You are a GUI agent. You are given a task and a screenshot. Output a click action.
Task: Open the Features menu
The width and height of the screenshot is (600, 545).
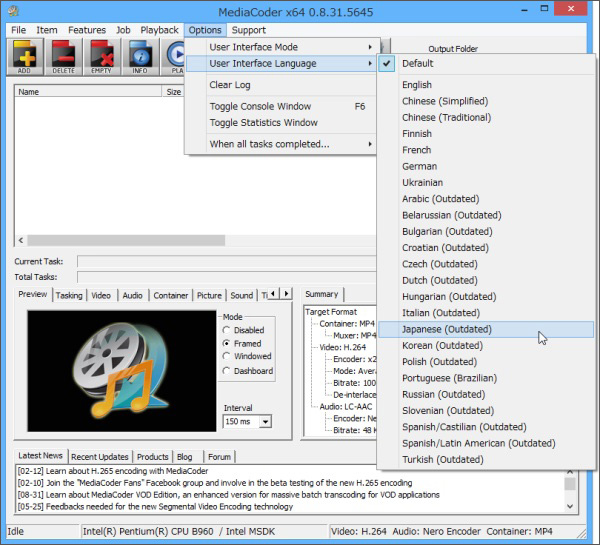tap(87, 30)
